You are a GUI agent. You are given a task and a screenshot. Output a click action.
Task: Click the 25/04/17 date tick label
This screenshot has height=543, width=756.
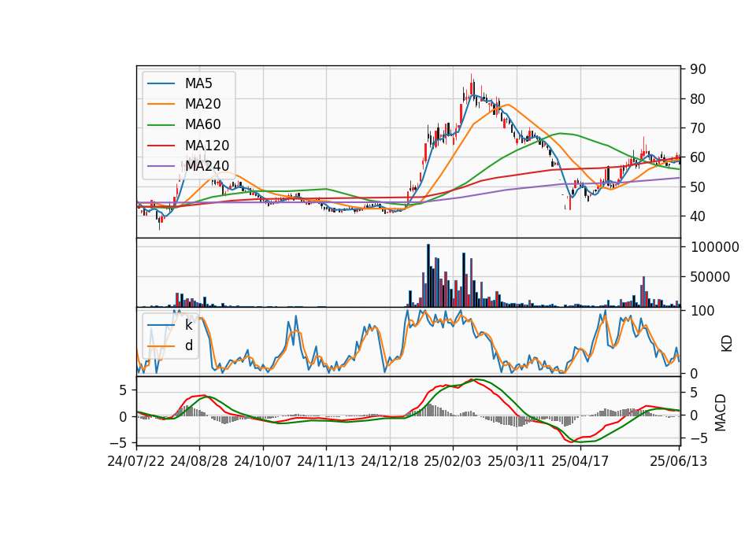coord(580,461)
